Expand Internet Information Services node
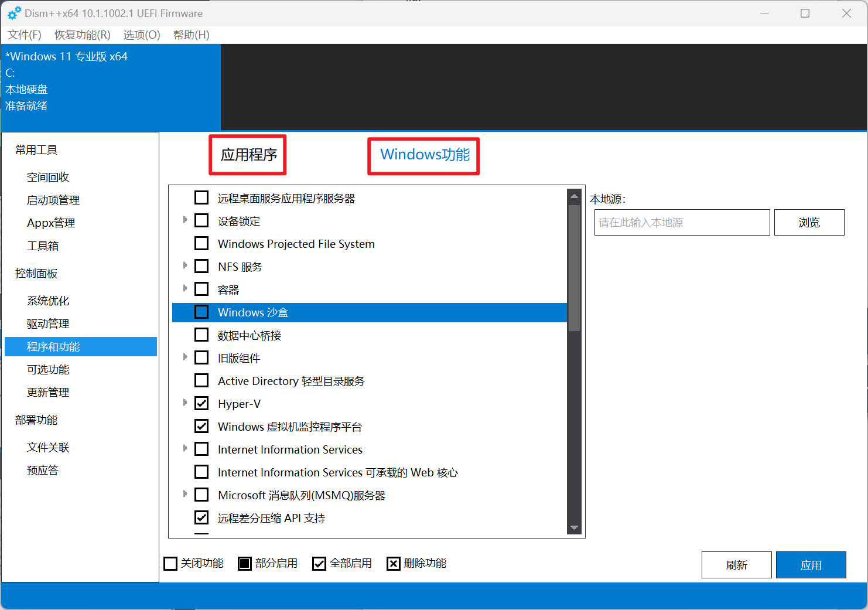The image size is (868, 610). [185, 448]
